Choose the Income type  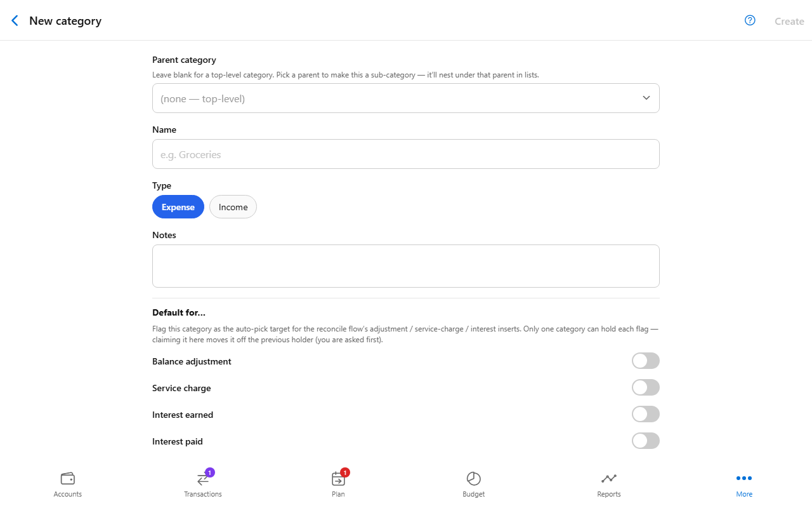point(233,207)
